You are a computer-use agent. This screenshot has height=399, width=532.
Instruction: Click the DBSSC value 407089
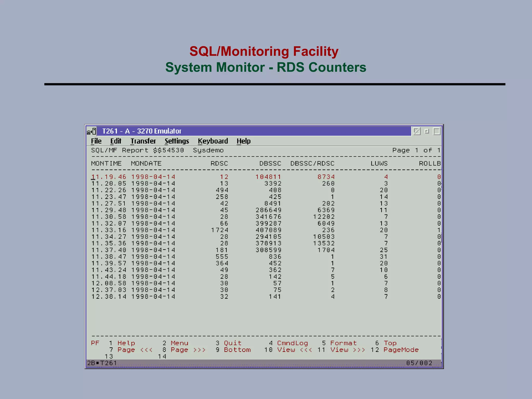pyautogui.click(x=268, y=230)
